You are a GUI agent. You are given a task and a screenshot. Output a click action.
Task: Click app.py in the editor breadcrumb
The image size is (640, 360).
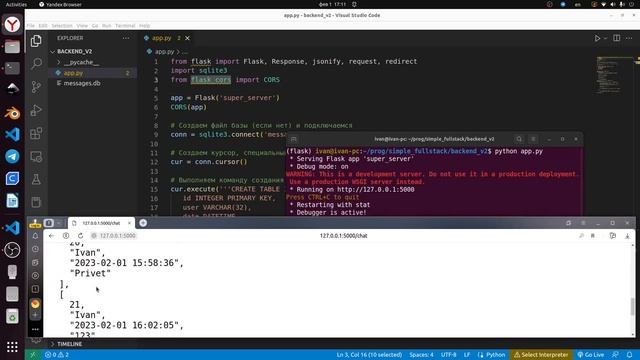pos(164,52)
